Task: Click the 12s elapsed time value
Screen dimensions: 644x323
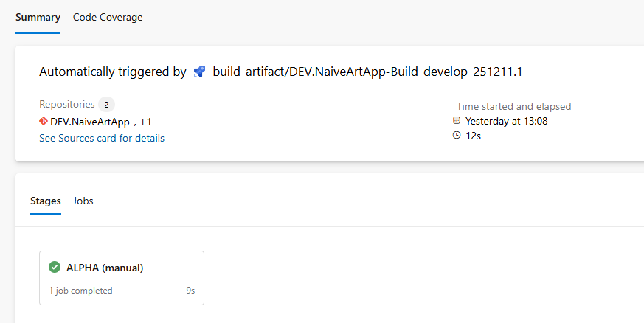Action: point(473,136)
